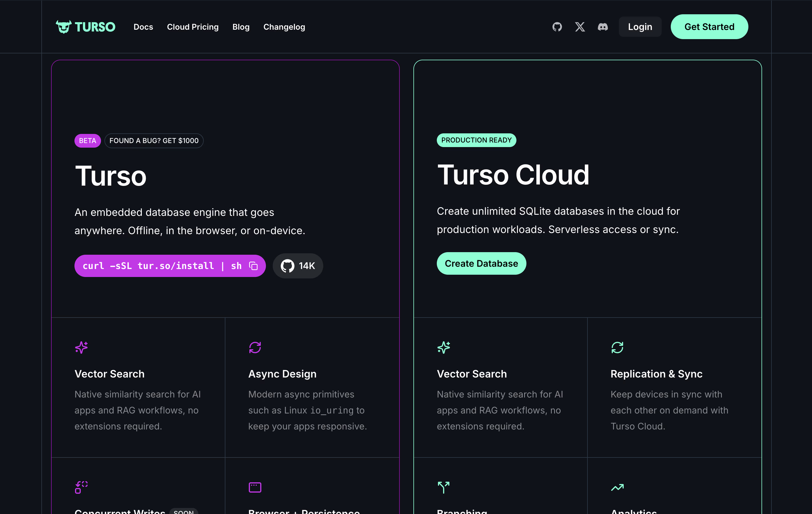
Task: Open the GitHub icon in navbar
Action: (x=557, y=27)
